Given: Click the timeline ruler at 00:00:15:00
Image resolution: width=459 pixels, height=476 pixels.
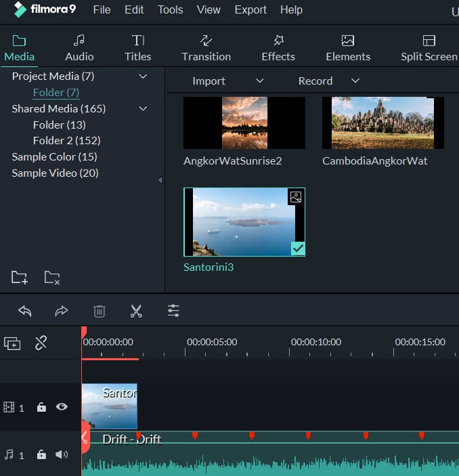Looking at the screenshot, I should pos(420,342).
